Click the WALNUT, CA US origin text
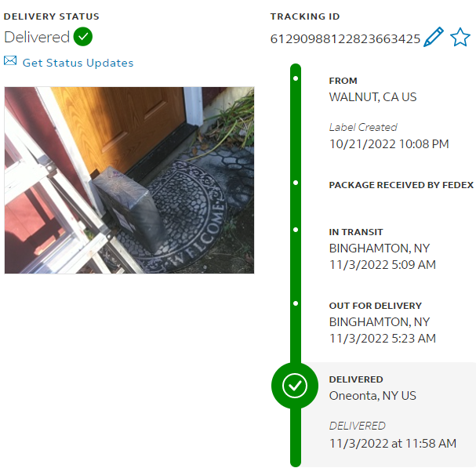 click(x=372, y=97)
